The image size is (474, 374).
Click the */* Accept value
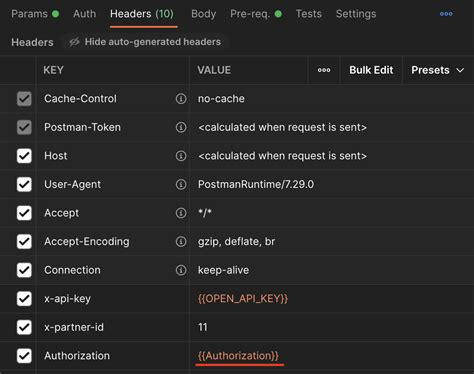pyautogui.click(x=205, y=213)
